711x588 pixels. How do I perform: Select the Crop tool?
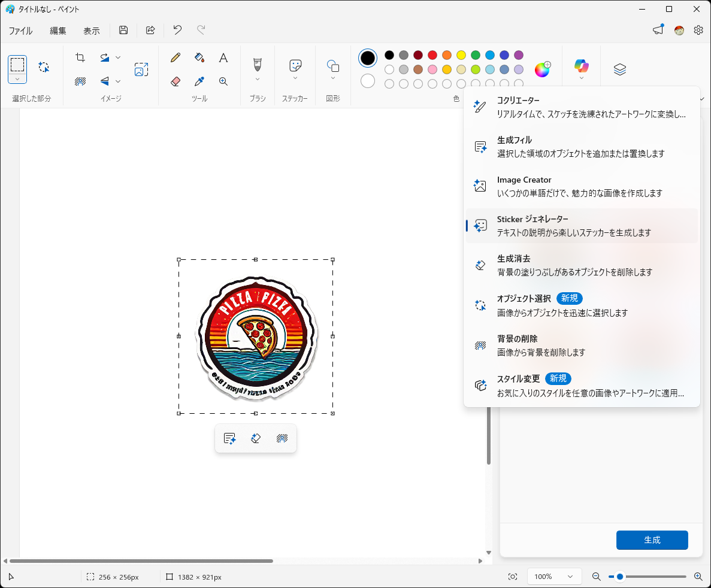pos(80,57)
